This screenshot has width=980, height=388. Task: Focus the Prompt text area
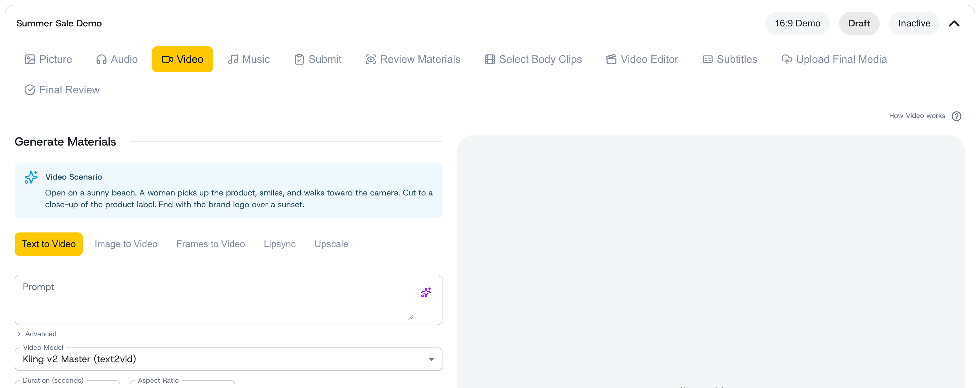click(x=228, y=300)
